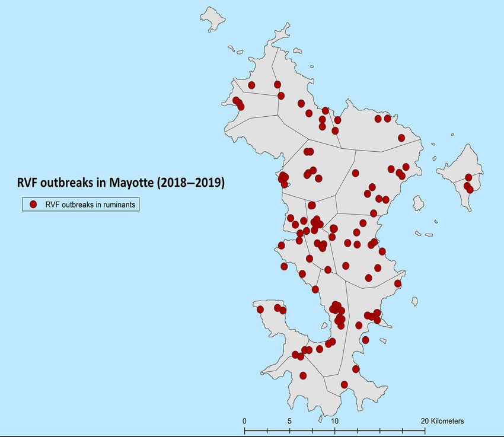
Task: Click the '0' label on the scale bar
Action: click(245, 421)
